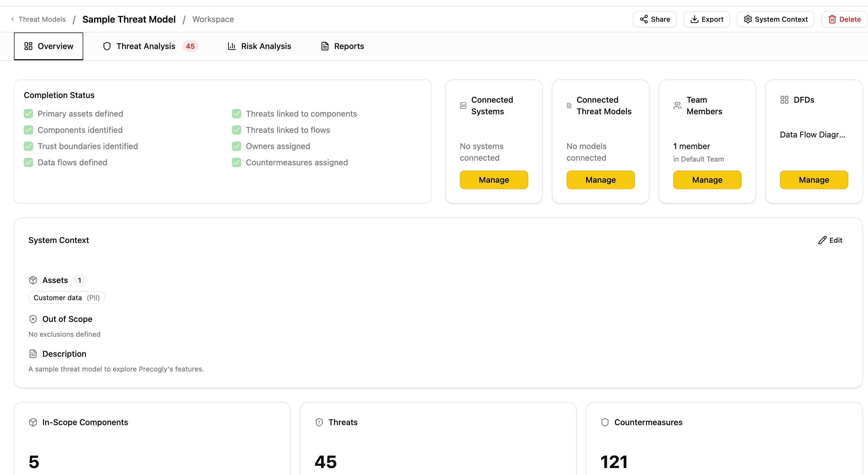Click Manage under Team Members
This screenshot has width=868, height=475.
click(707, 180)
